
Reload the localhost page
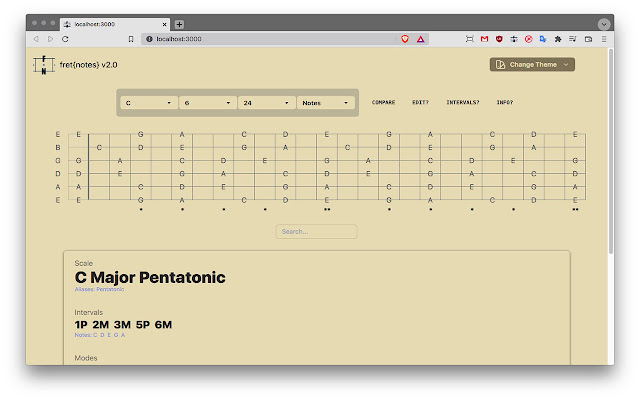pos(65,39)
